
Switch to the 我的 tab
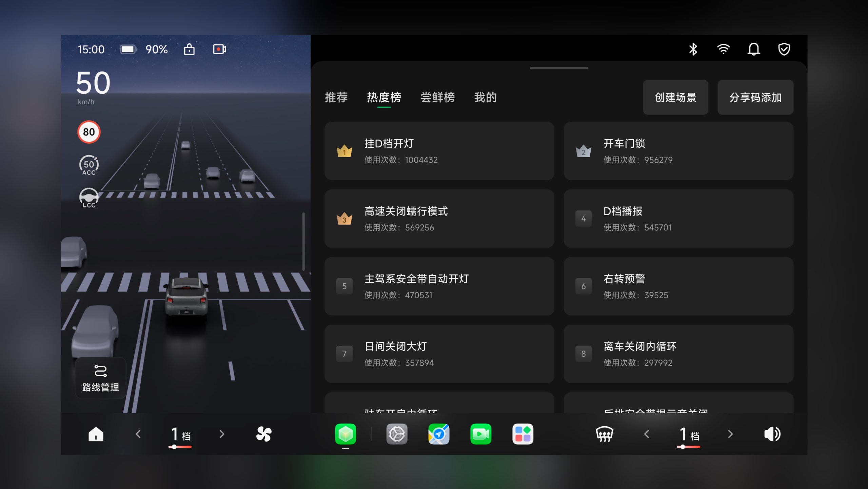tap(485, 98)
